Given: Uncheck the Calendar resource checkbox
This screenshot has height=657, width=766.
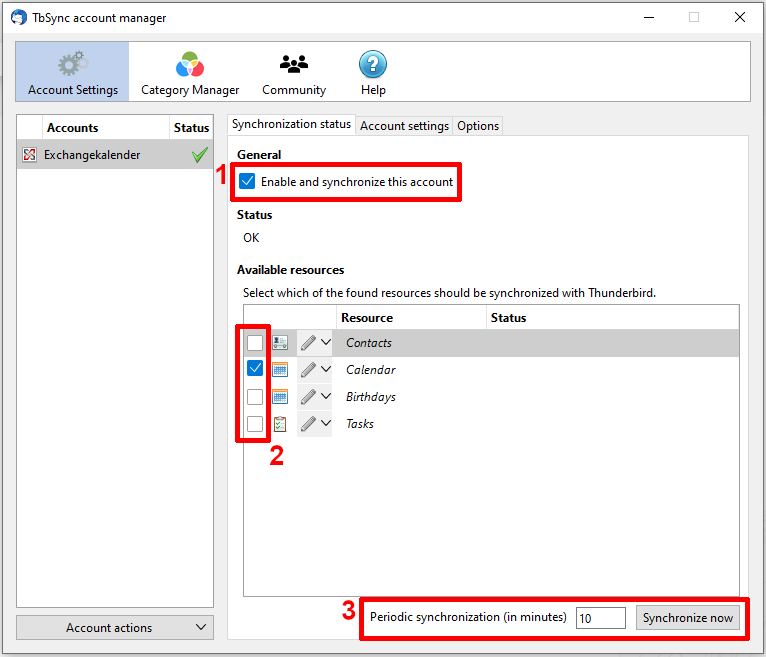Looking at the screenshot, I should point(255,368).
